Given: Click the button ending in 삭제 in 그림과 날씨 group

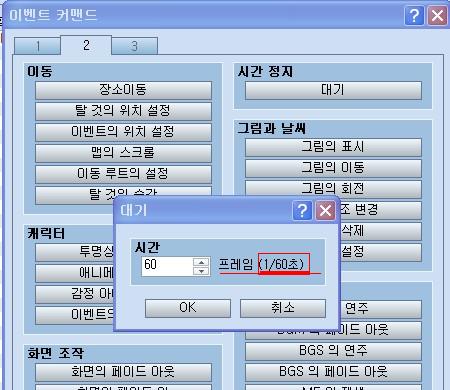Looking at the screenshot, I should click(x=381, y=231).
